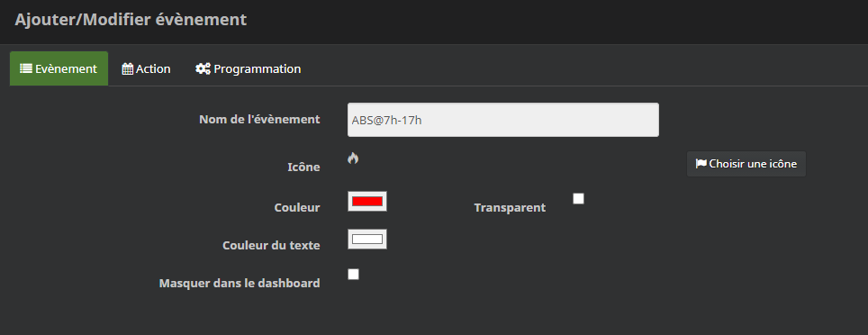Click the gears icon beside Programmation
Screen dimensions: 868x335
pyautogui.click(x=203, y=68)
